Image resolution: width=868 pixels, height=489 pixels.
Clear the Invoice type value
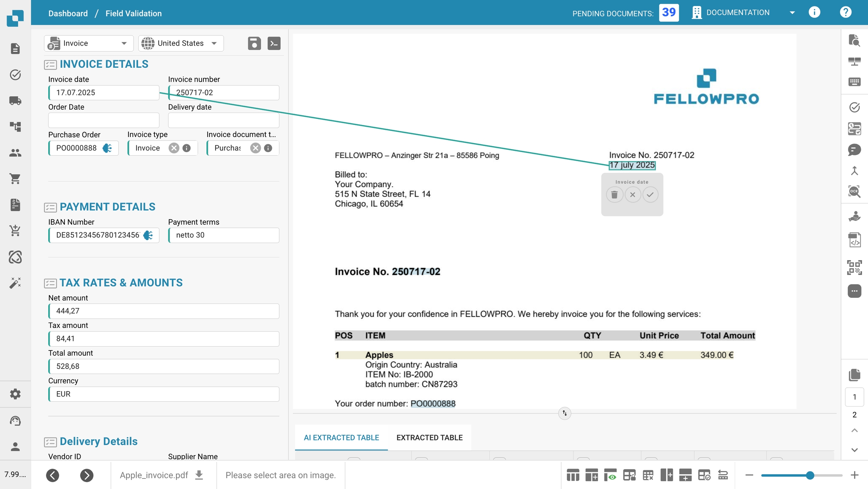(174, 148)
